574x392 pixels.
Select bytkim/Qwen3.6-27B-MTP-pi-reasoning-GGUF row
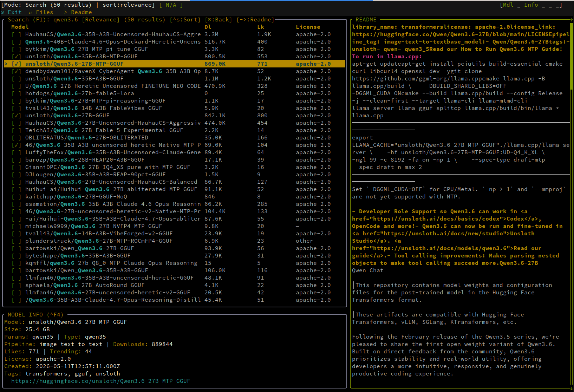click(x=175, y=101)
